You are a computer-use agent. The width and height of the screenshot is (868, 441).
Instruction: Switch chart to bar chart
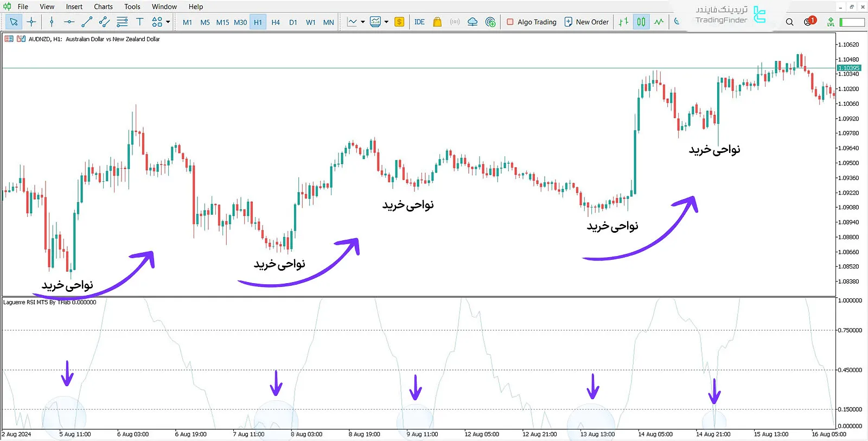pyautogui.click(x=623, y=22)
